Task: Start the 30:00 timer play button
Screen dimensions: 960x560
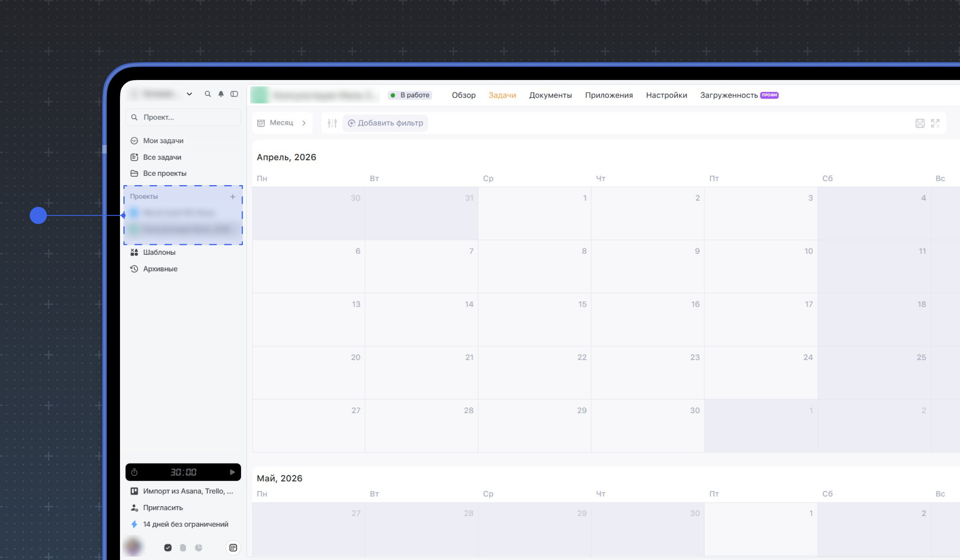Action: (x=232, y=472)
